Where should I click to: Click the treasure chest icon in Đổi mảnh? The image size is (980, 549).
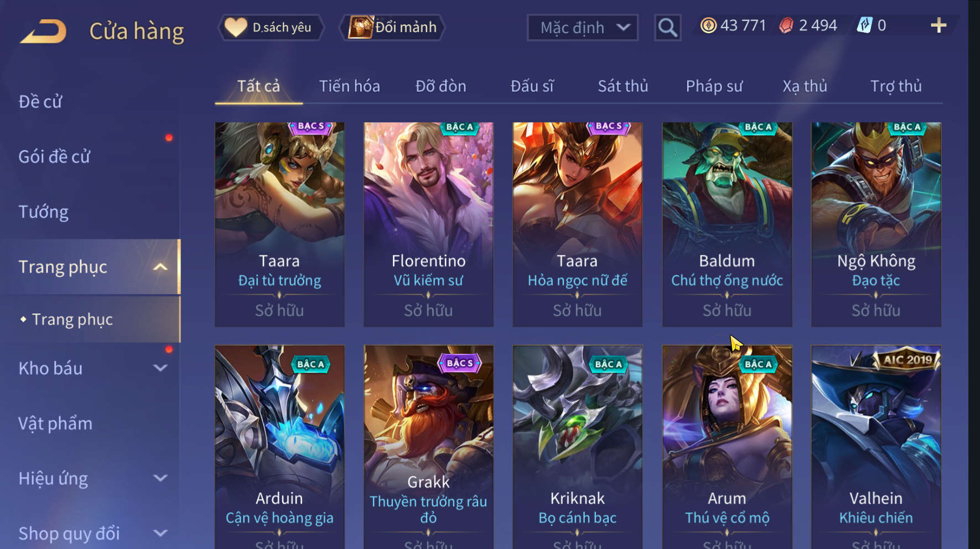pos(361,27)
